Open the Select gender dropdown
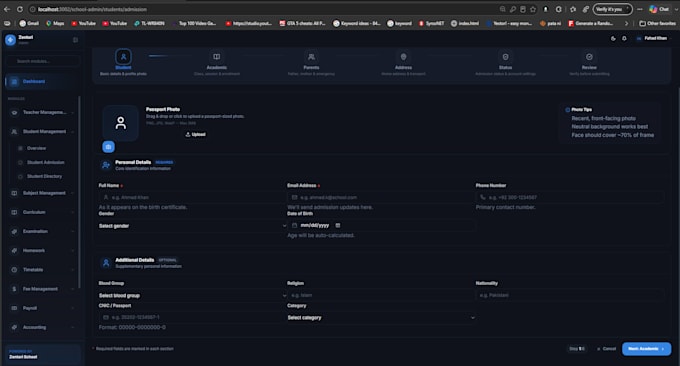The image size is (680, 366). point(193,225)
